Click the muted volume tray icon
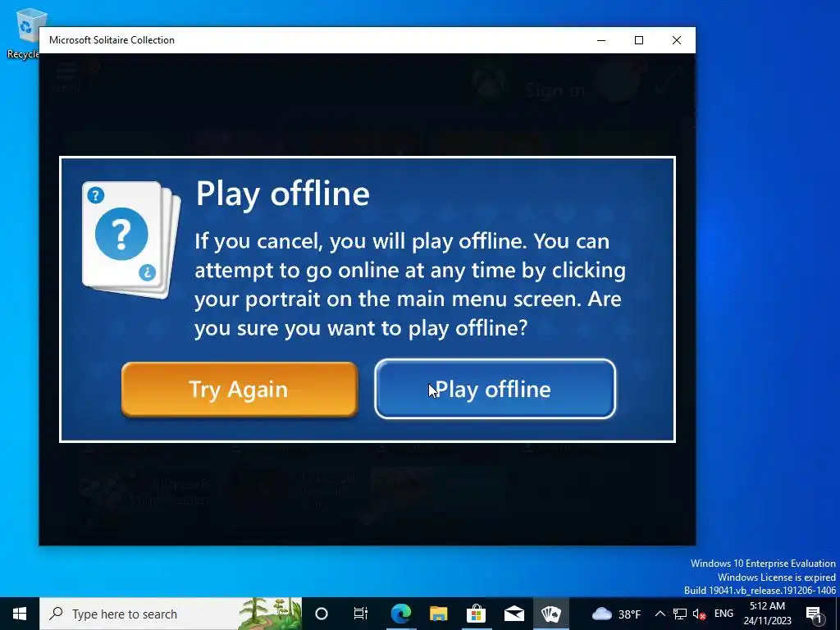This screenshot has height=630, width=840. click(699, 614)
